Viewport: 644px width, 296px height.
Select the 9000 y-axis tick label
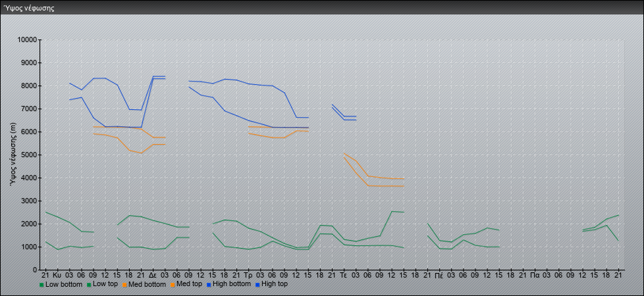[x=29, y=62]
